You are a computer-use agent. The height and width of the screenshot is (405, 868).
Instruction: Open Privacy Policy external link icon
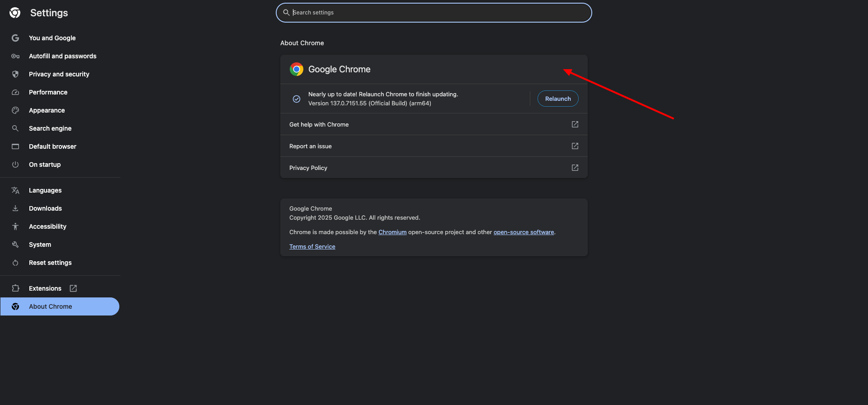pos(575,168)
